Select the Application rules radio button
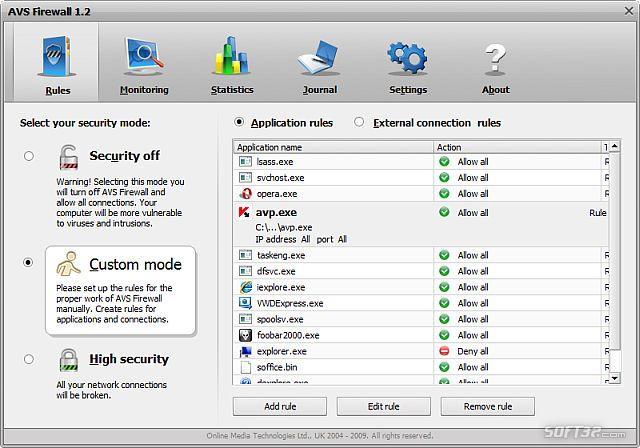Viewport: 640px width, 448px height. [239, 122]
